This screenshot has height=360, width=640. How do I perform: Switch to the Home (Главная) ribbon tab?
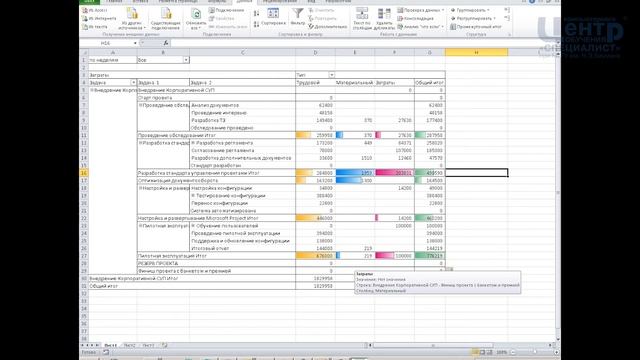(x=114, y=2)
